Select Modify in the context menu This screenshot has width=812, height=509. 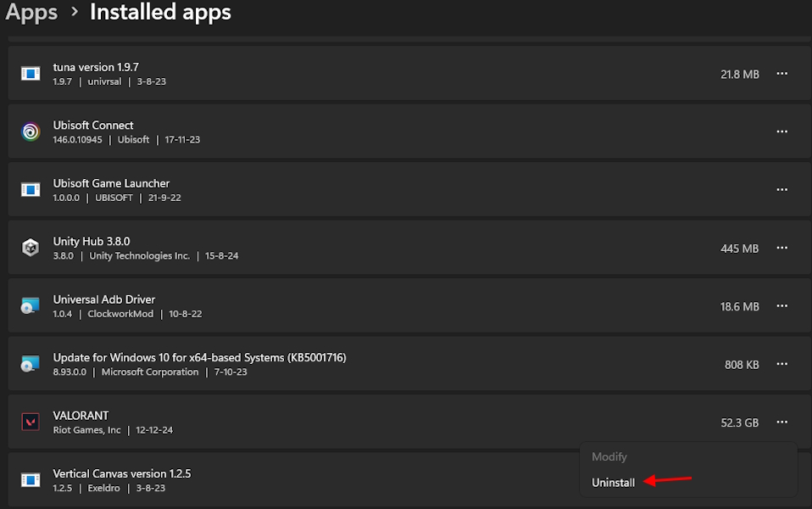click(609, 456)
